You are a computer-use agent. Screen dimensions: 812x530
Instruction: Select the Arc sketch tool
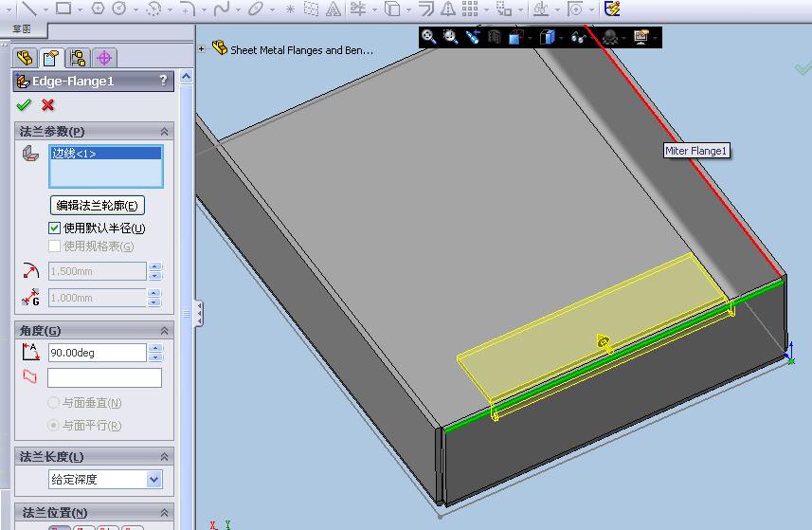click(153, 9)
